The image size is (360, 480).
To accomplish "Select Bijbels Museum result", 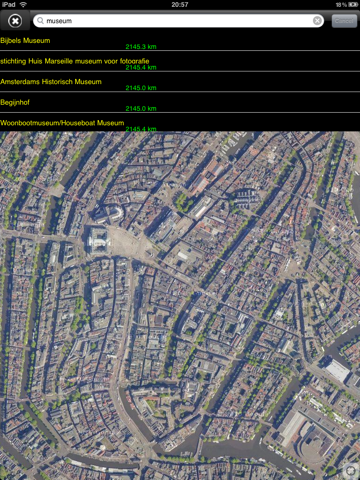I will [x=180, y=41].
